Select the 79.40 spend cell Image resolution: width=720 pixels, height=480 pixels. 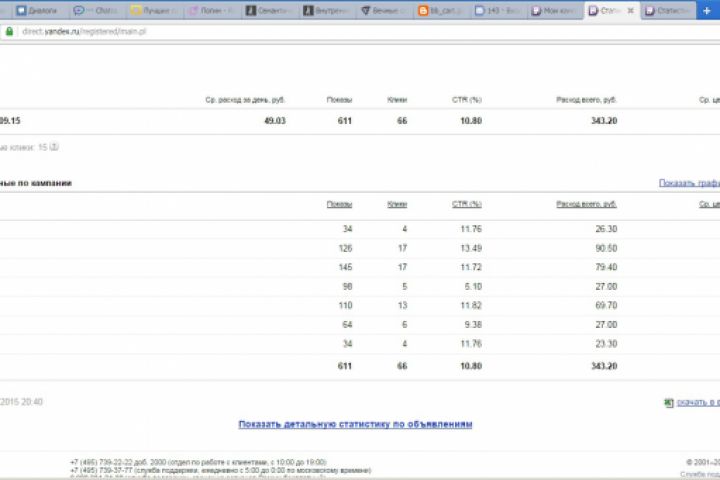pyautogui.click(x=606, y=267)
